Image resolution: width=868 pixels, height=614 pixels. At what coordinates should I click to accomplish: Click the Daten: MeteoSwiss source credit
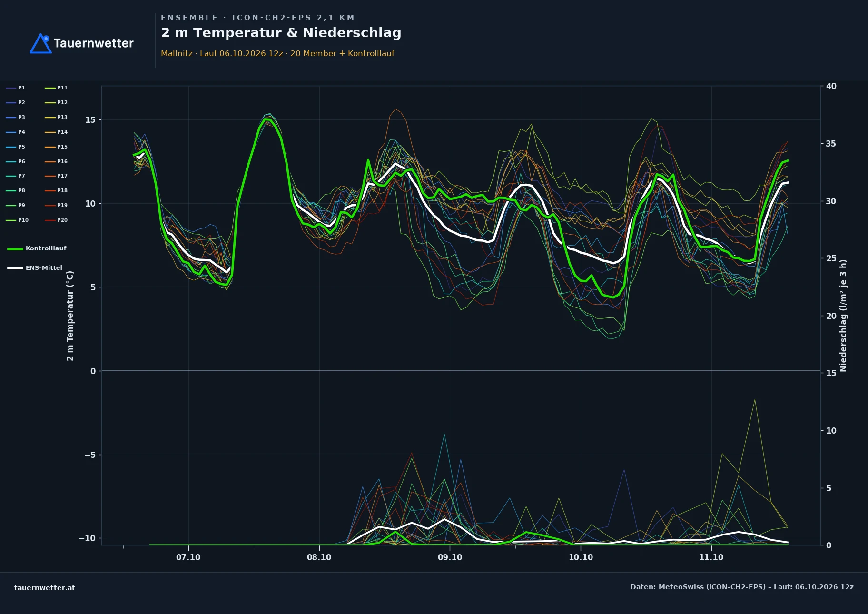point(742,587)
